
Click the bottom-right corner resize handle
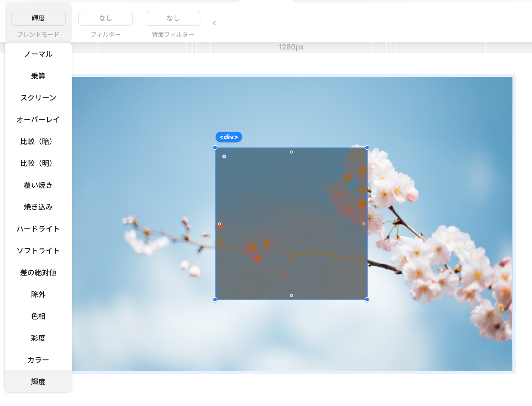click(367, 299)
